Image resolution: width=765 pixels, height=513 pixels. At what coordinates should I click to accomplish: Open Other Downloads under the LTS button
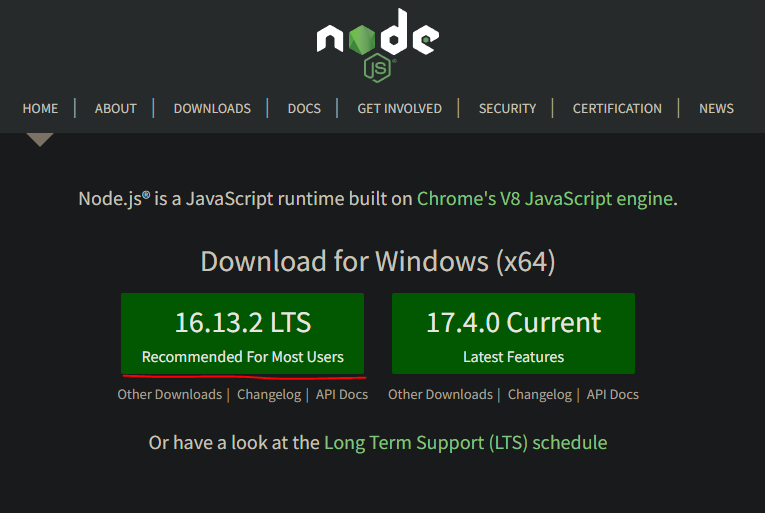(169, 394)
